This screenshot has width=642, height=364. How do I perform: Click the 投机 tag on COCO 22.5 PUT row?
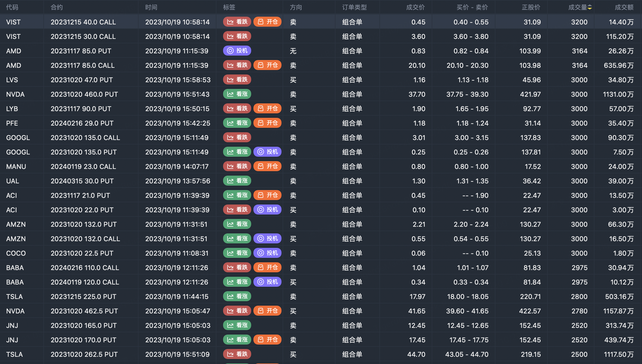pos(268,253)
